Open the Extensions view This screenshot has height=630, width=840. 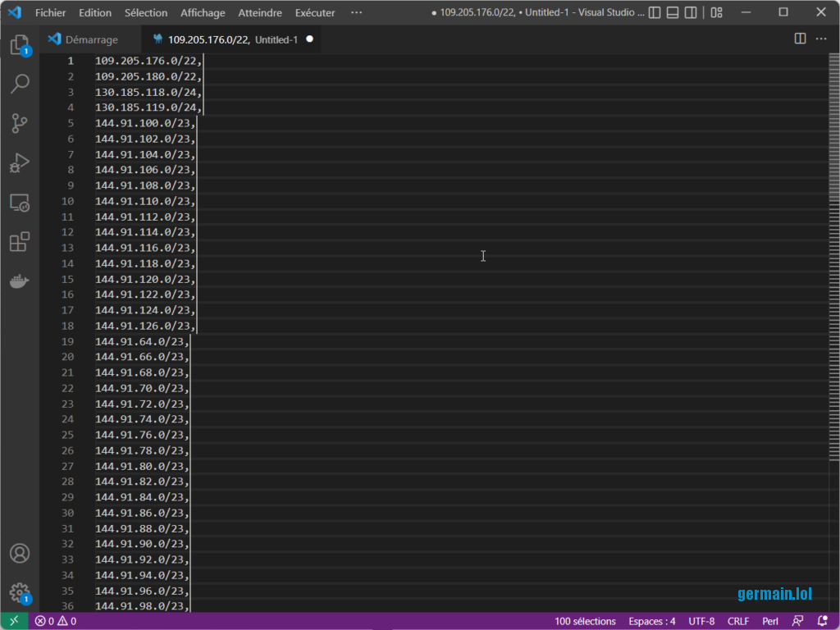(x=20, y=242)
